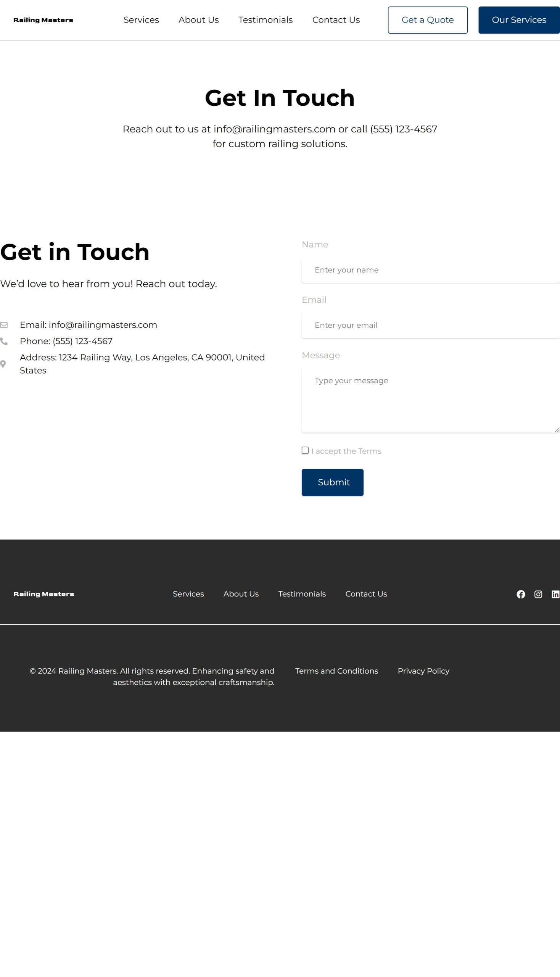Click into the Enter your email field
This screenshot has height=977, width=560.
[430, 325]
